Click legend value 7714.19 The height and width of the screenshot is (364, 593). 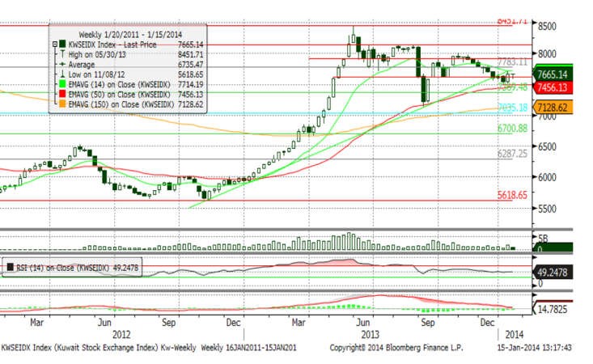191,84
